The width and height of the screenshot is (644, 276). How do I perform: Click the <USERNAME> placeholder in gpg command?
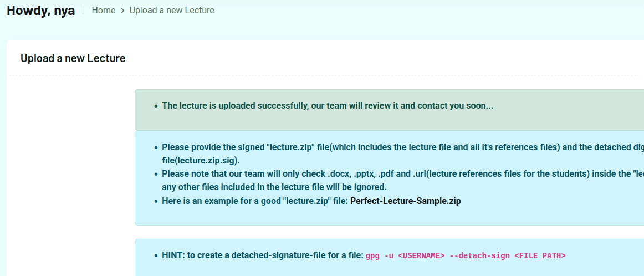coord(421,256)
